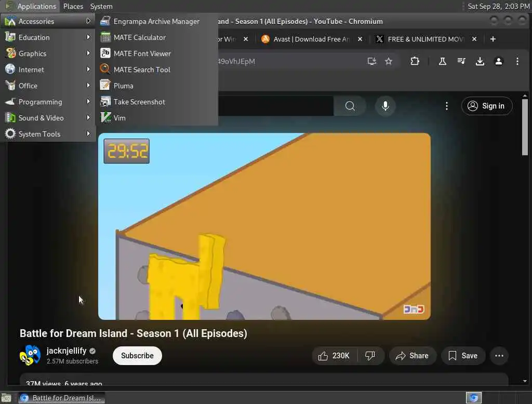Viewport: 532px width, 404px height.
Task: Open Chromium profile avatar icon
Action: click(x=498, y=61)
